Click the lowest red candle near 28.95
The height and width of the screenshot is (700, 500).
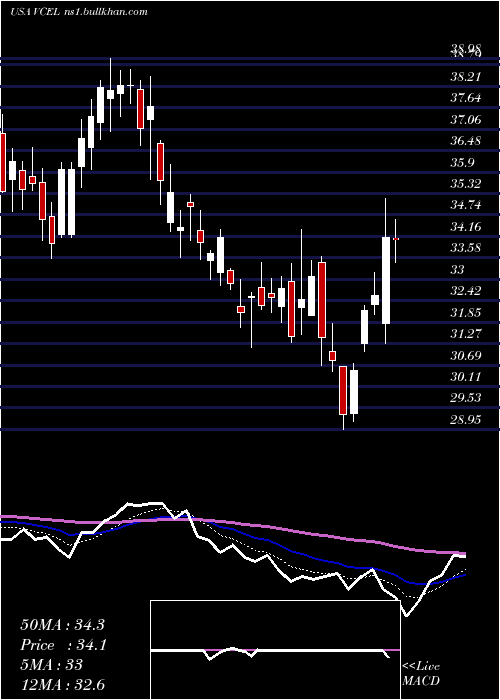pos(343,390)
